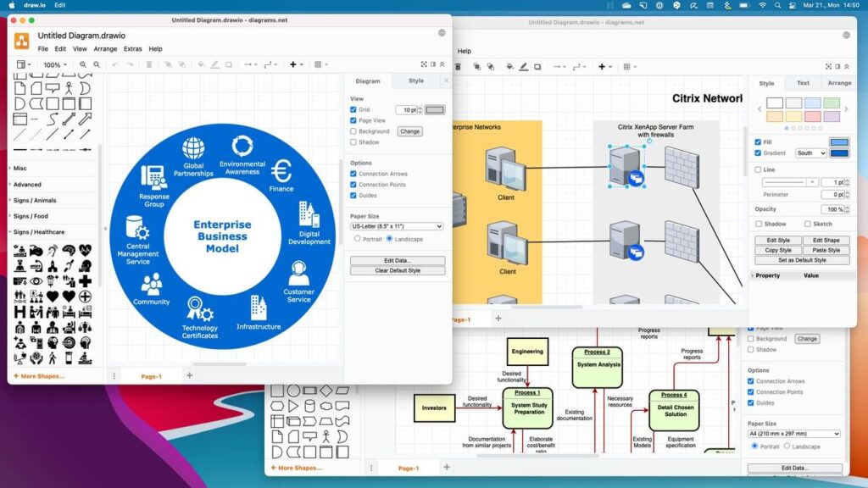Select Global Partnerships globe icon in diagram

click(x=193, y=148)
